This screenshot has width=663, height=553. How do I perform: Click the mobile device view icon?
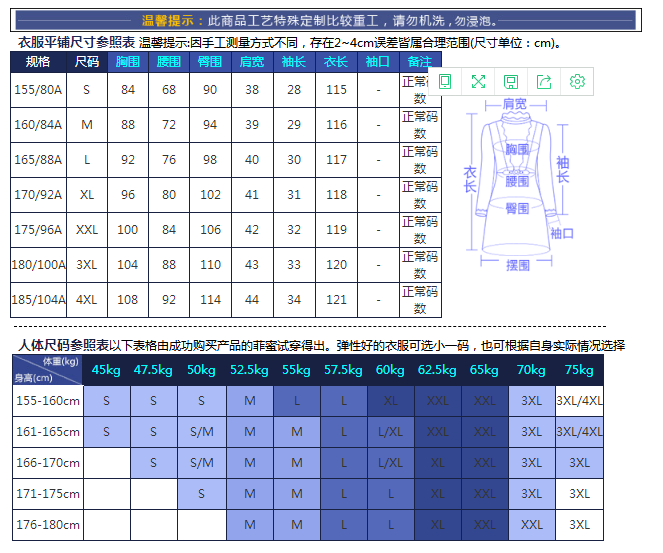pos(445,82)
